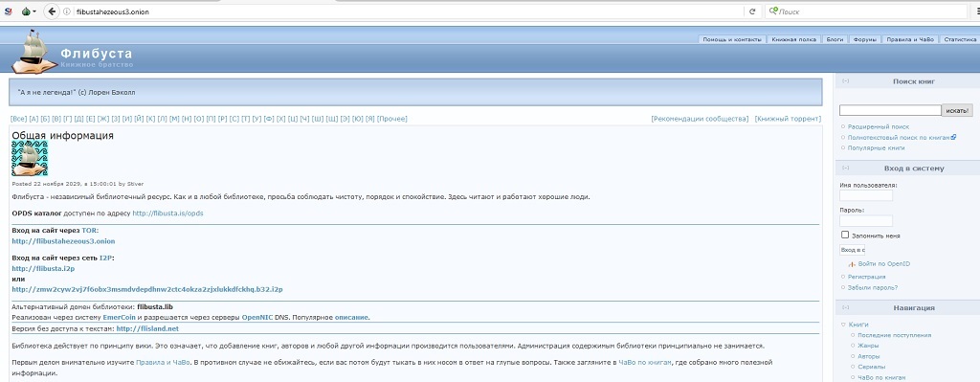Screen dimensions: 980x382
Task: Click the искать! search button
Action: (x=957, y=110)
